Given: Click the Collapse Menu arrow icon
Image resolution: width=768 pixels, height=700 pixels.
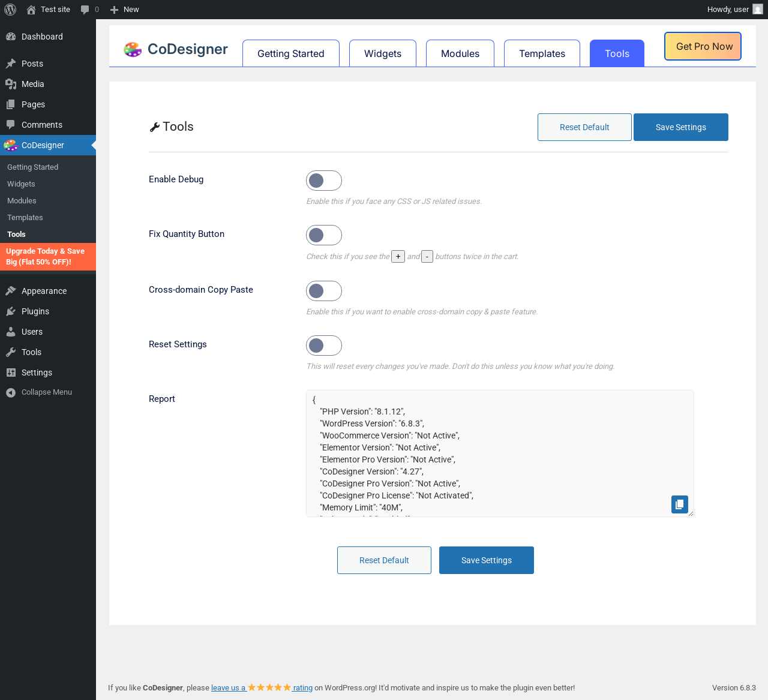Looking at the screenshot, I should (11, 392).
